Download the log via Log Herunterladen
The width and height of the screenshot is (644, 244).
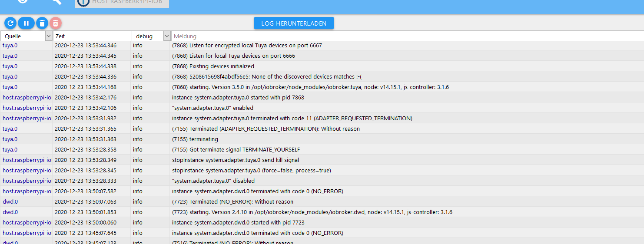[294, 23]
